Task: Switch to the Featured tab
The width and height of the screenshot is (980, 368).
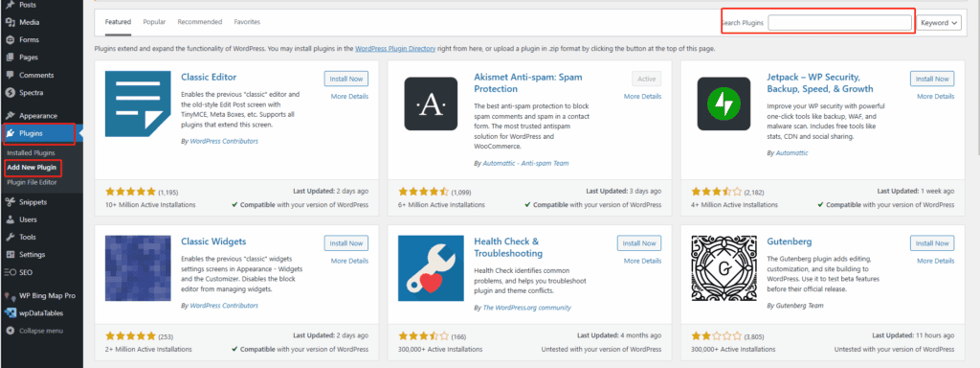Action: 118,22
